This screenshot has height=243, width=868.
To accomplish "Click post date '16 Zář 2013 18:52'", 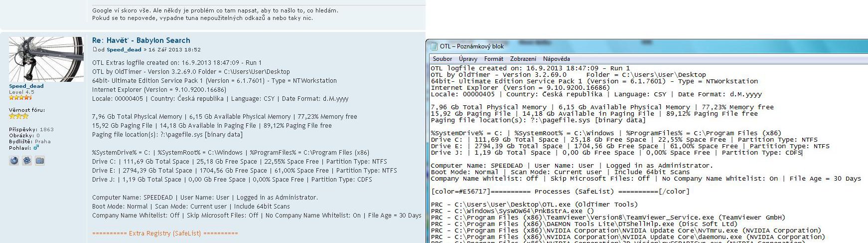I will (x=174, y=50).
